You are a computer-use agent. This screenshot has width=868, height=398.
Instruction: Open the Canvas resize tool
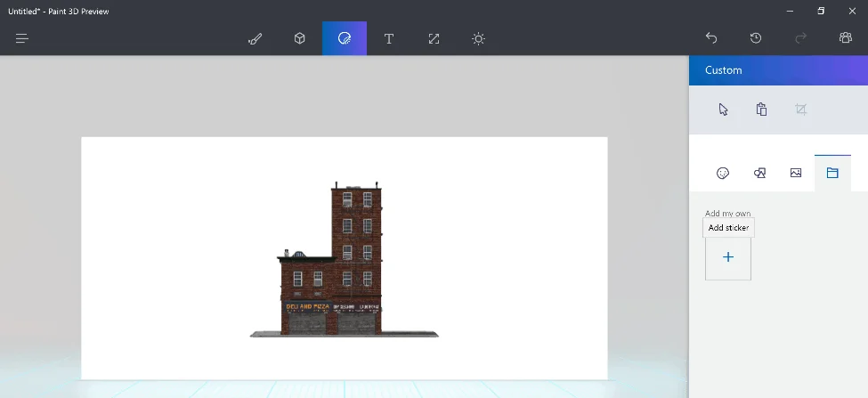click(x=434, y=38)
